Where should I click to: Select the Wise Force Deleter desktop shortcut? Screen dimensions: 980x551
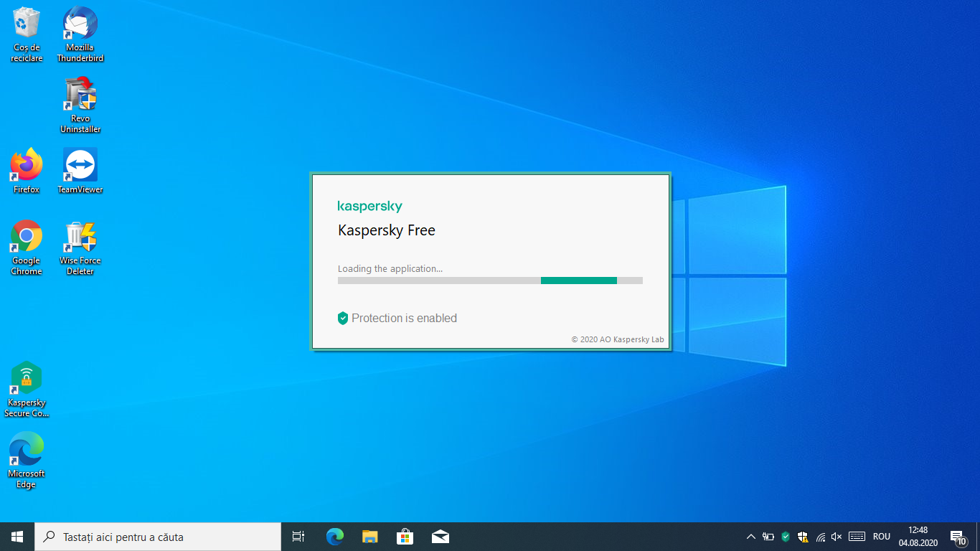click(x=80, y=248)
